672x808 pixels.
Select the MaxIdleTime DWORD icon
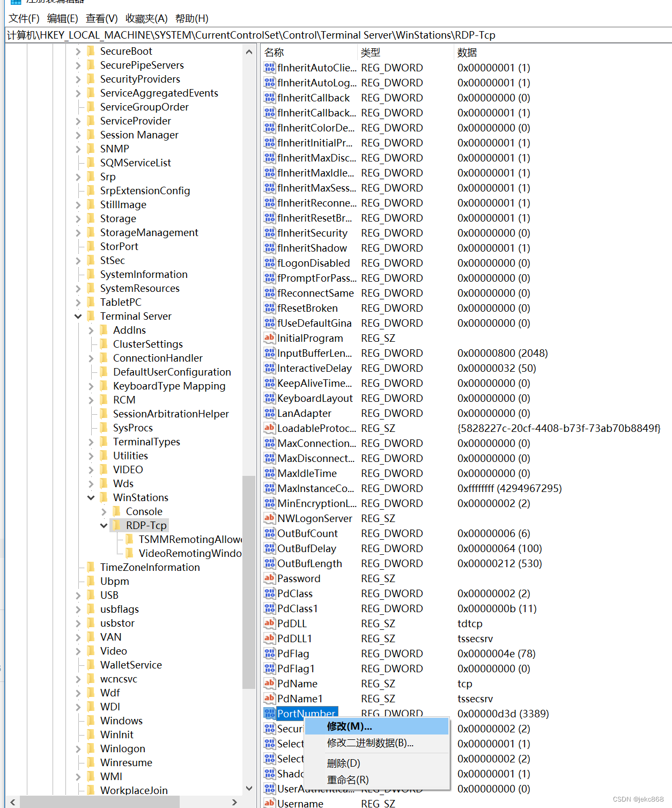coord(270,473)
